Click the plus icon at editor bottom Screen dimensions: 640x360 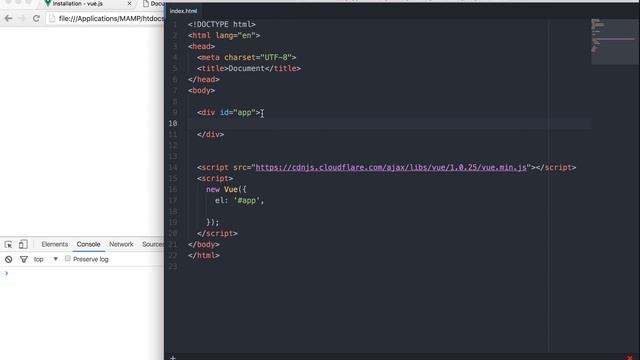tap(173, 358)
